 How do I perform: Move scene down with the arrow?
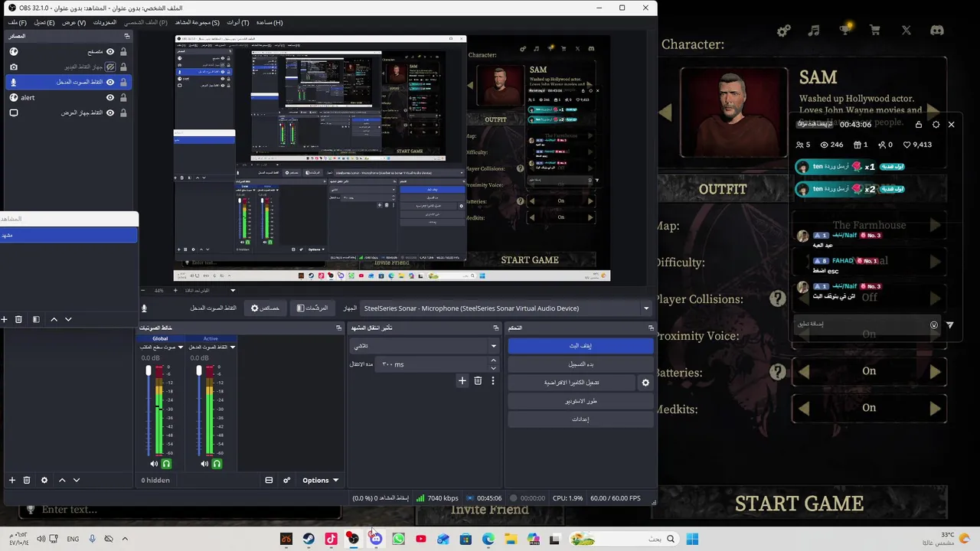coord(68,319)
